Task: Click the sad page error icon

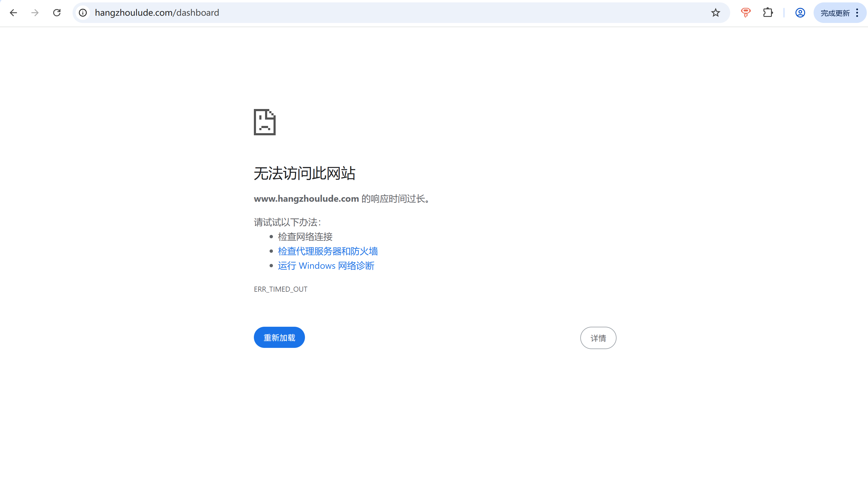Action: tap(264, 122)
